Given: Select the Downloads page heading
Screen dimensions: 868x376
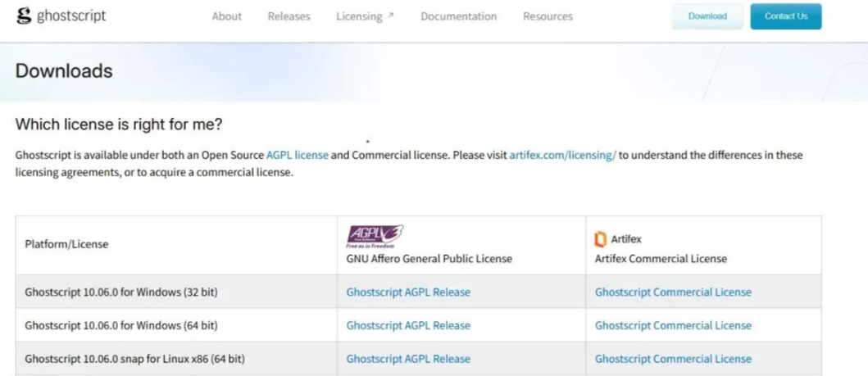Looking at the screenshot, I should point(64,70).
